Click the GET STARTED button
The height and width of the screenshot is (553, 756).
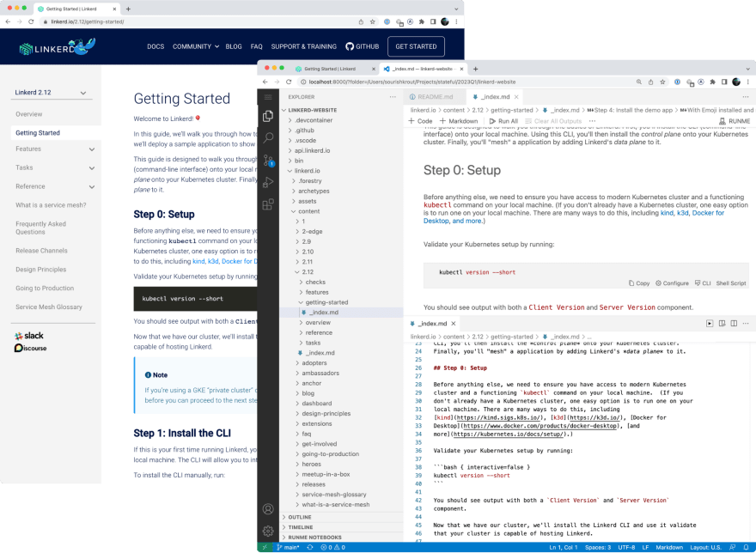416,46
